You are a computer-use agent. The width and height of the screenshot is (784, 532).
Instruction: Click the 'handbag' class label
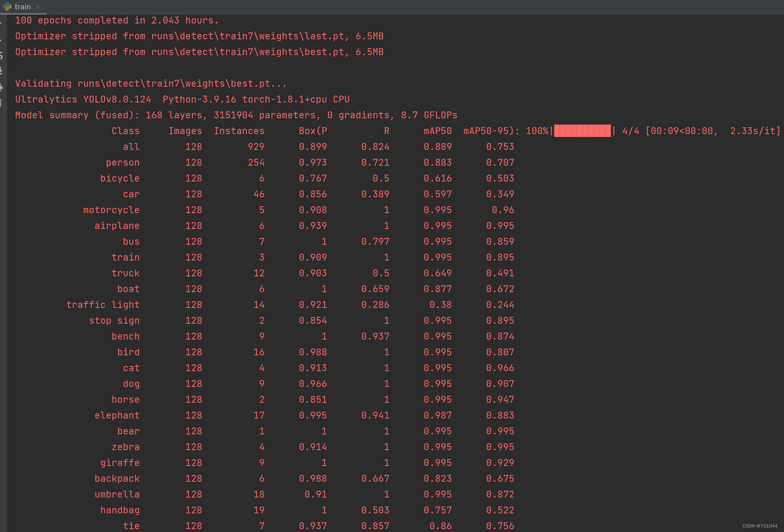120,510
